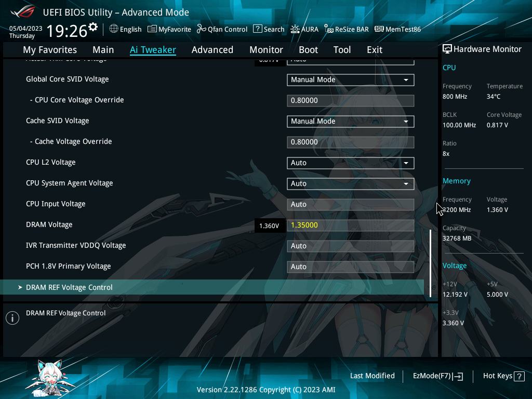Switch to the My Favorites tab
Image resolution: width=532 pixels, height=399 pixels.
click(x=50, y=50)
